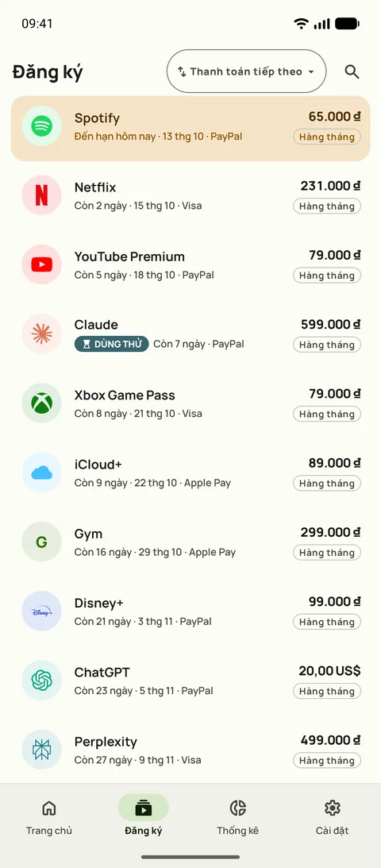Open the Cài đặt tab
381x868 pixels.
(333, 818)
